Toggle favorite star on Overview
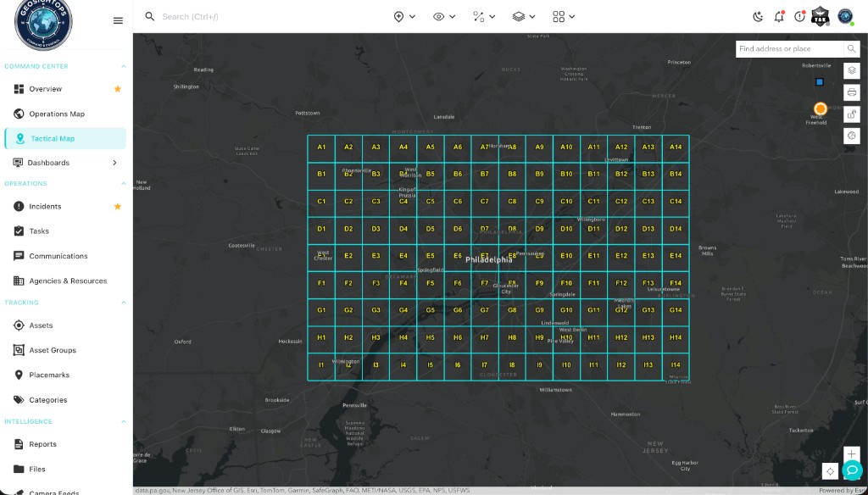This screenshot has width=868, height=495. (x=117, y=89)
